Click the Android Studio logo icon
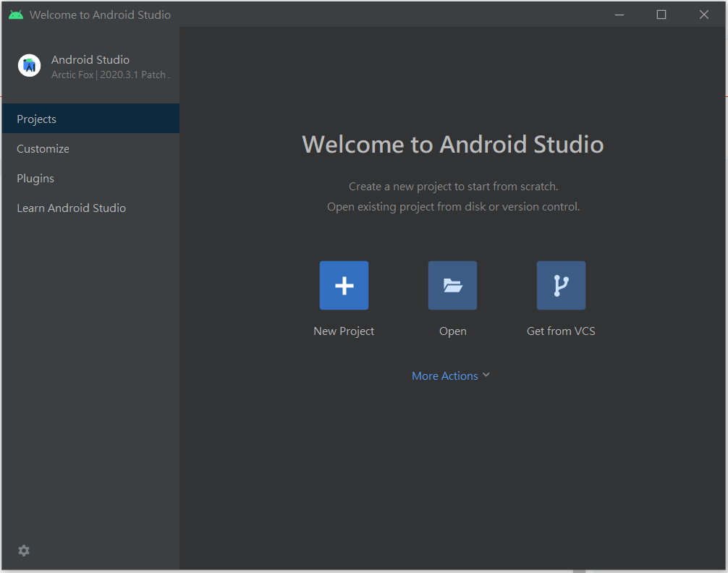Image resolution: width=728 pixels, height=573 pixels. pyautogui.click(x=29, y=65)
